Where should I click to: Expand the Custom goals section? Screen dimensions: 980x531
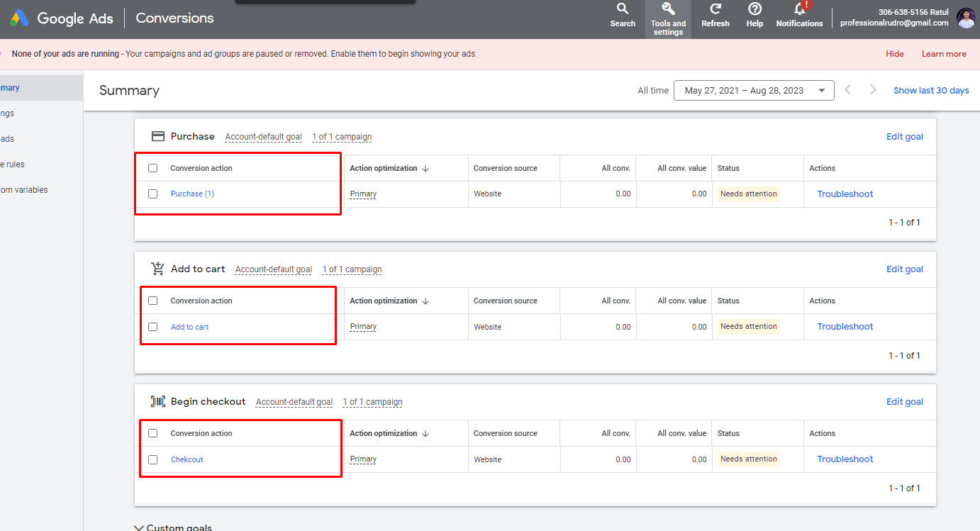[x=139, y=527]
